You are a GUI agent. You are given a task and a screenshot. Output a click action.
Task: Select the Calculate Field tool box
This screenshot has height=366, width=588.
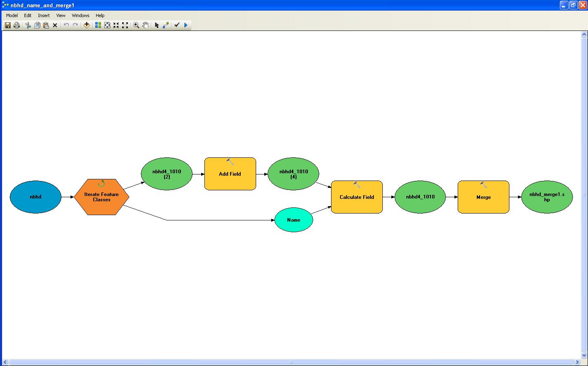(x=357, y=197)
